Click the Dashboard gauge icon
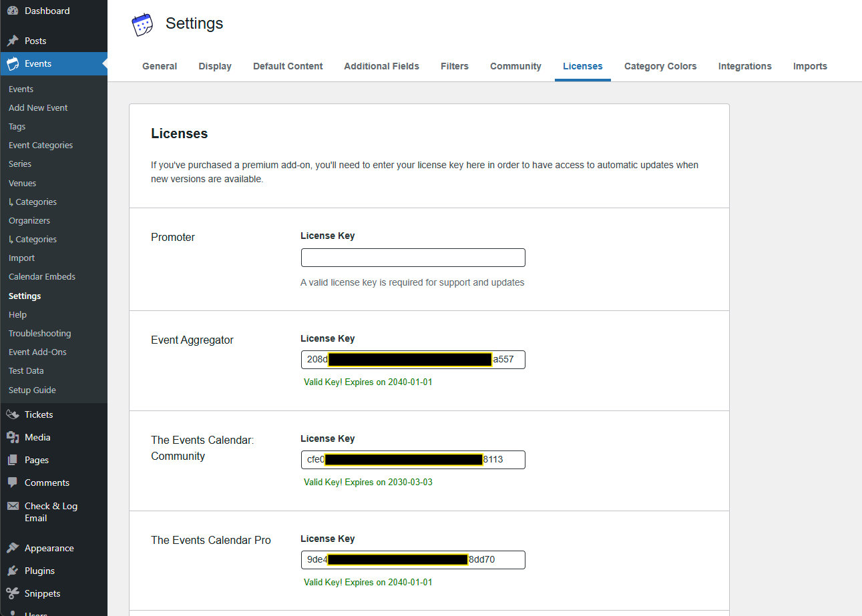Screen dimensions: 862x616 13,11
